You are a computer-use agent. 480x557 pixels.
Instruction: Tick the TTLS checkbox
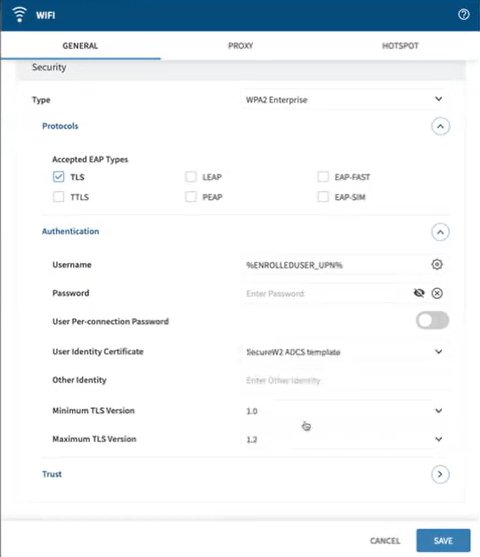(59, 196)
